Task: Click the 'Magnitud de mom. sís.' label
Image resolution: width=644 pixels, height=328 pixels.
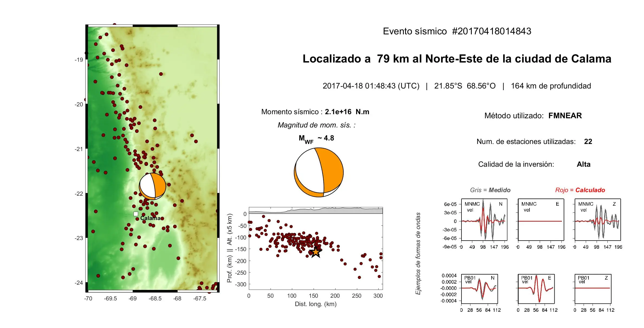Action: 317,125
